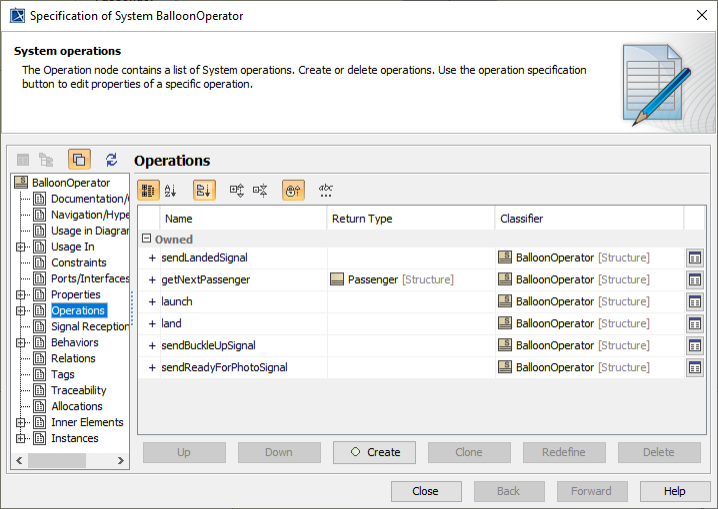Click the collapse all rows icon

[x=260, y=190]
